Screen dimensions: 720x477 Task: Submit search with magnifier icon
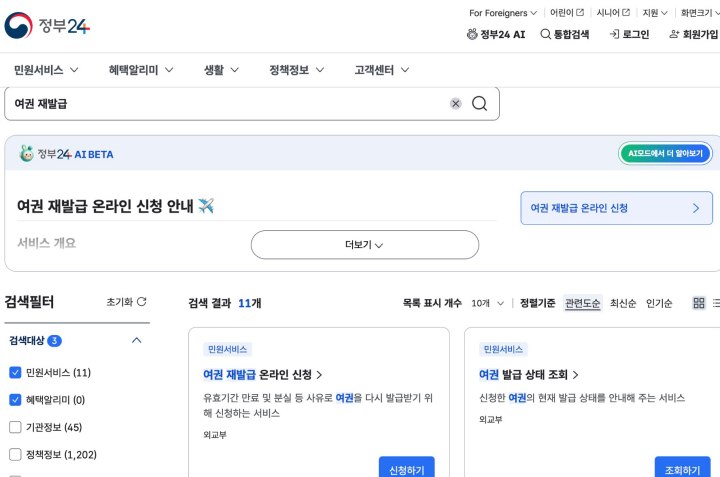479,104
